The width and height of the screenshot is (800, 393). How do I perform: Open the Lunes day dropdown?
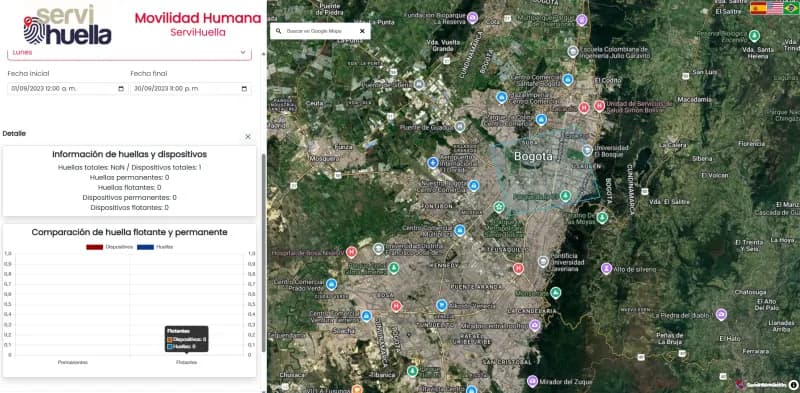[129, 52]
